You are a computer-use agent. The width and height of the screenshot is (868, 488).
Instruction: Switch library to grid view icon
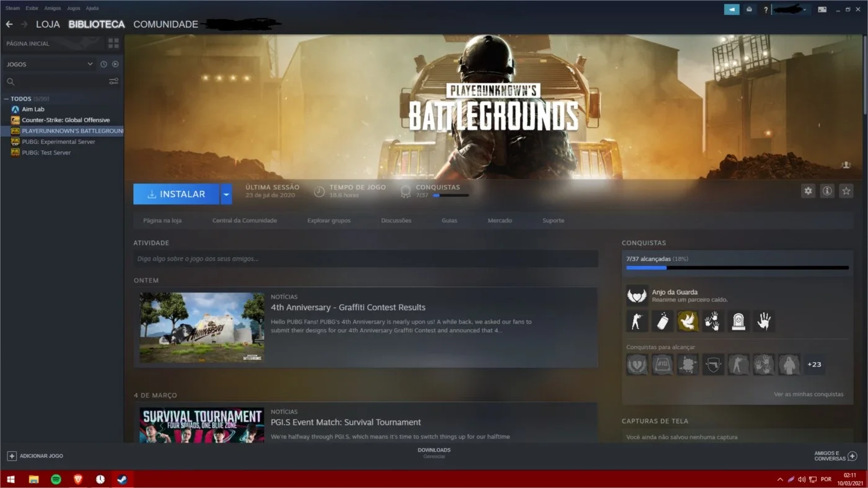pos(113,43)
